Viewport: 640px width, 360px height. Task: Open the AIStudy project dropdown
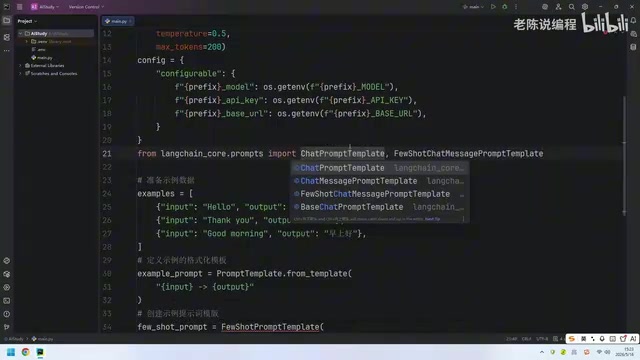point(45,7)
